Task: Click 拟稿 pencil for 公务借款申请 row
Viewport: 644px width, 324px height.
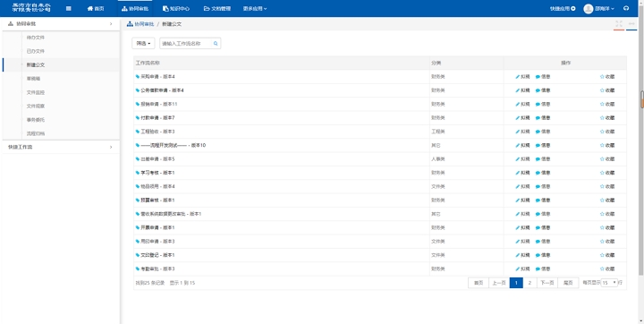Action: [x=522, y=90]
